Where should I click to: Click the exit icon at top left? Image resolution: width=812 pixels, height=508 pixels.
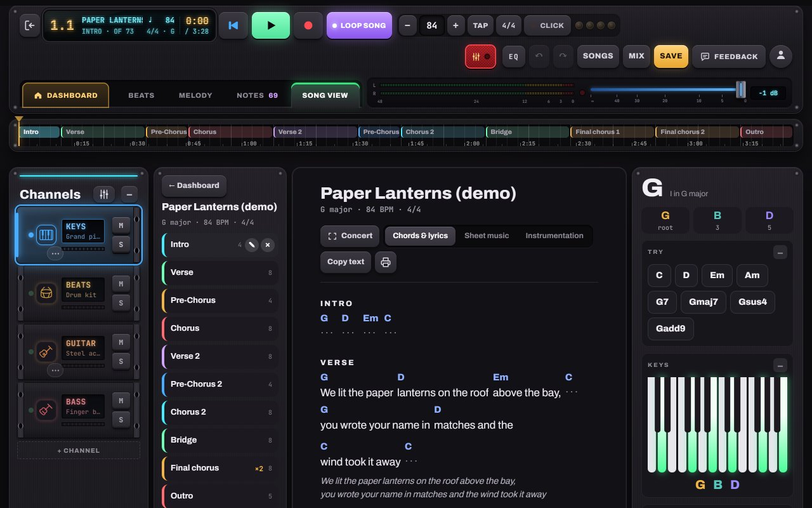[x=30, y=25]
